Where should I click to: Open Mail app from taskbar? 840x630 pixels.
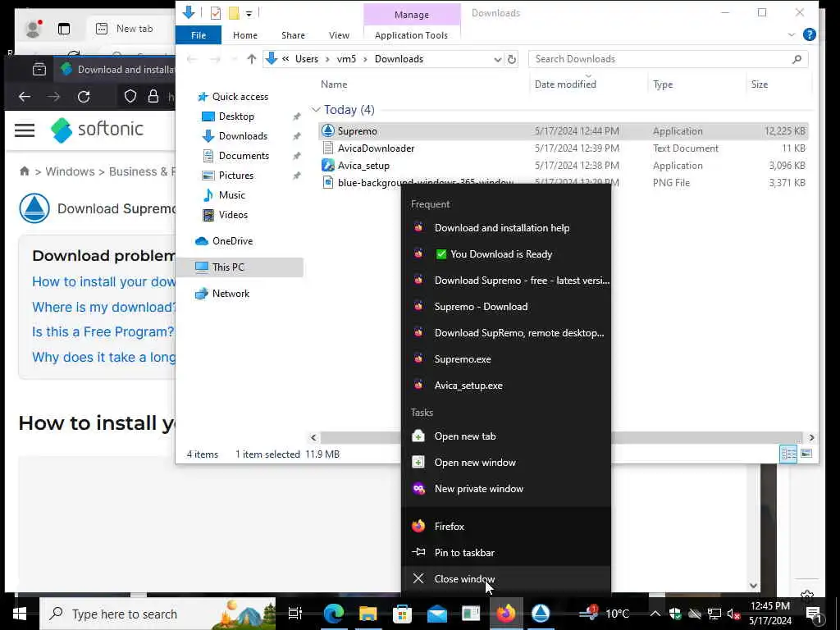click(x=436, y=614)
